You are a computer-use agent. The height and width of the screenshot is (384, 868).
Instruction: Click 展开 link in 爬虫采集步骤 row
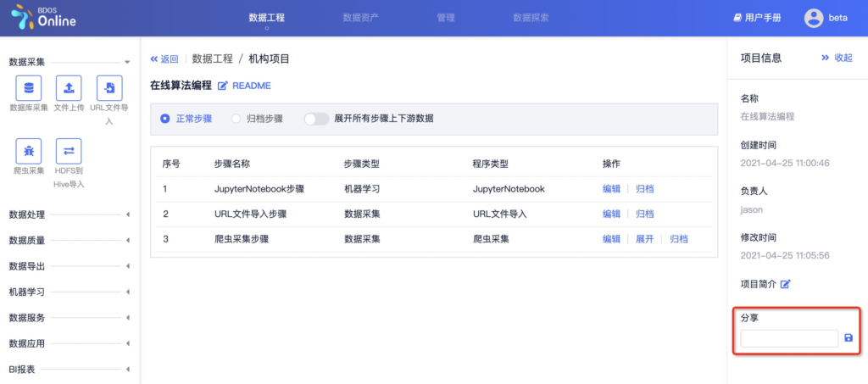tap(644, 239)
